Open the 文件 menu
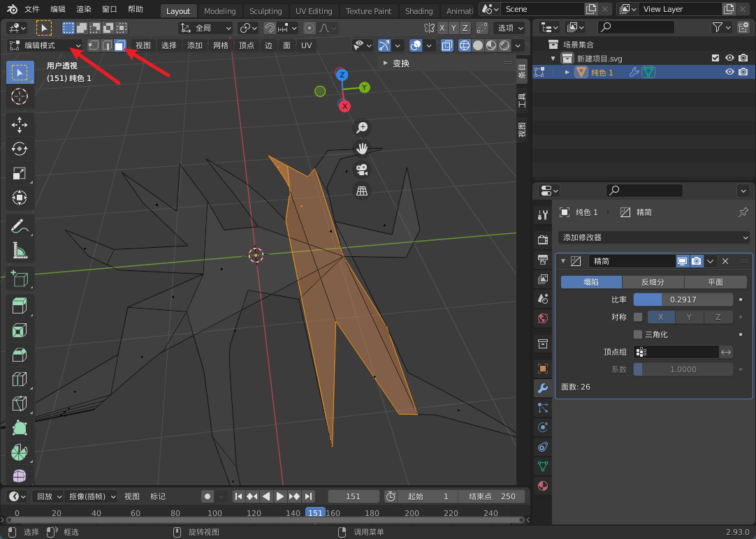 pyautogui.click(x=32, y=9)
